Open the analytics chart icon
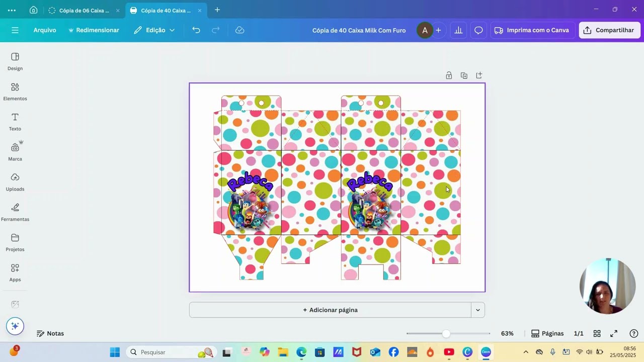Screen dimensions: 644x362 click(x=458, y=30)
